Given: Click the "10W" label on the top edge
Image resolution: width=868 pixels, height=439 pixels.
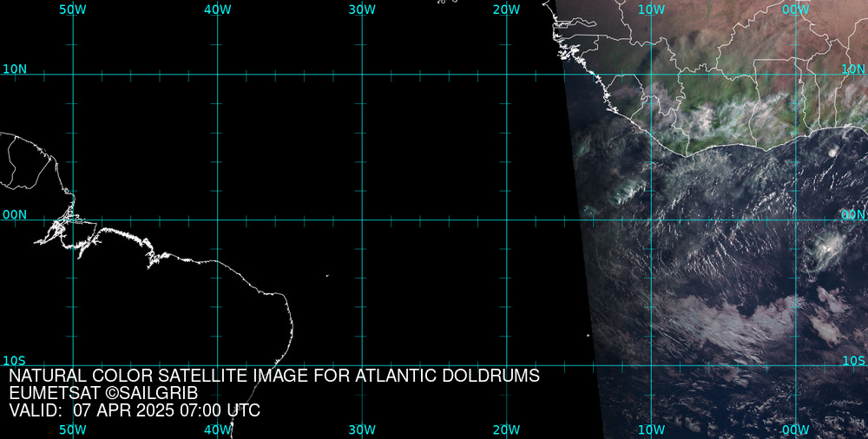Looking at the screenshot, I should pos(652,10).
